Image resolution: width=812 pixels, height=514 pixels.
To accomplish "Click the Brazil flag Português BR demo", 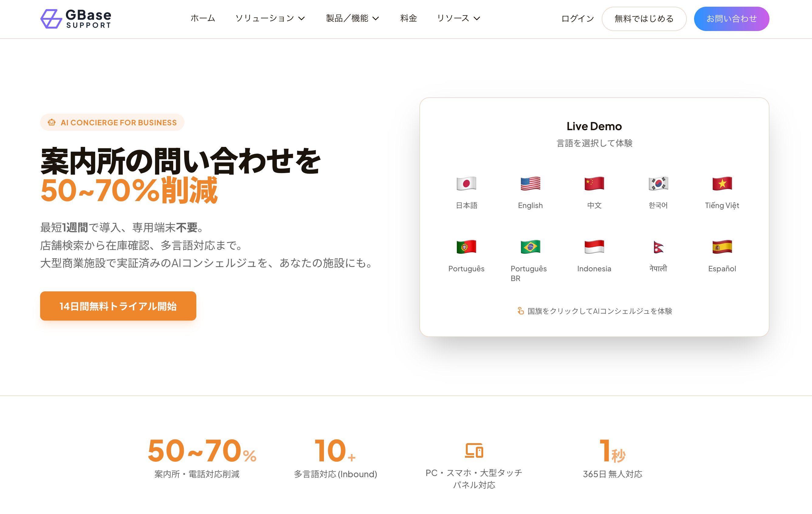I will tap(530, 247).
